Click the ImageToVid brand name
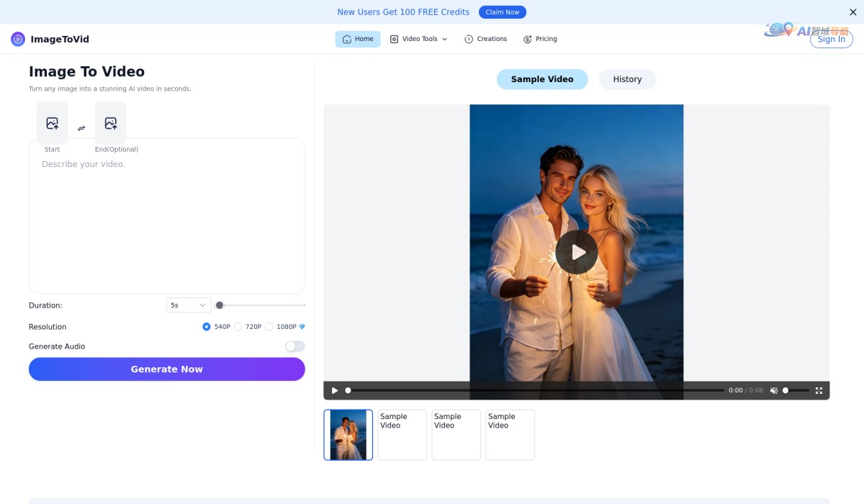 (60, 39)
